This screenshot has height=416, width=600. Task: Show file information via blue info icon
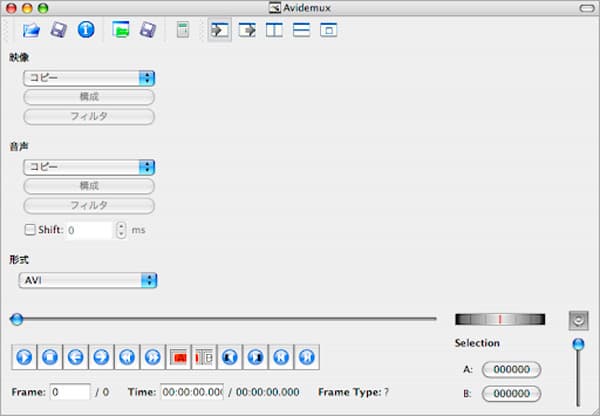[86, 29]
